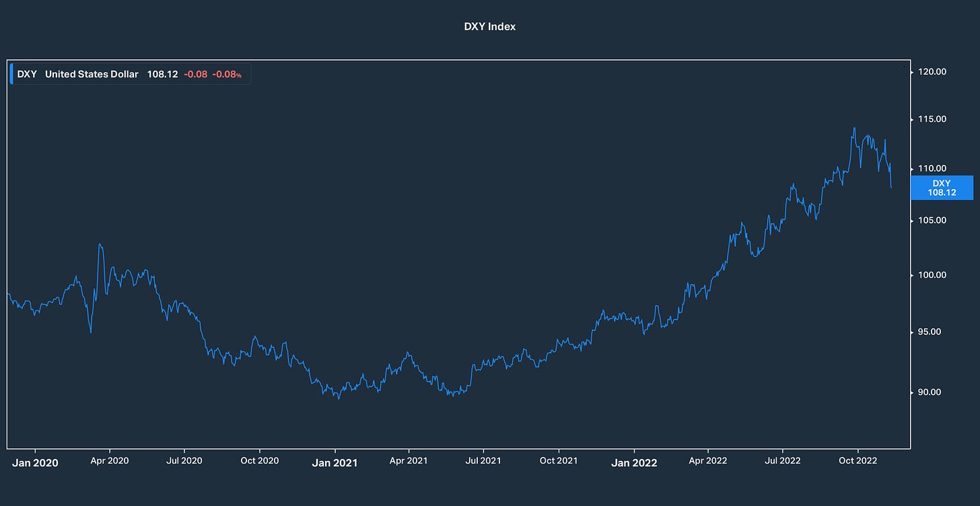Click the 108.12 price value in the legend
The height and width of the screenshot is (506, 980).
coord(162,74)
